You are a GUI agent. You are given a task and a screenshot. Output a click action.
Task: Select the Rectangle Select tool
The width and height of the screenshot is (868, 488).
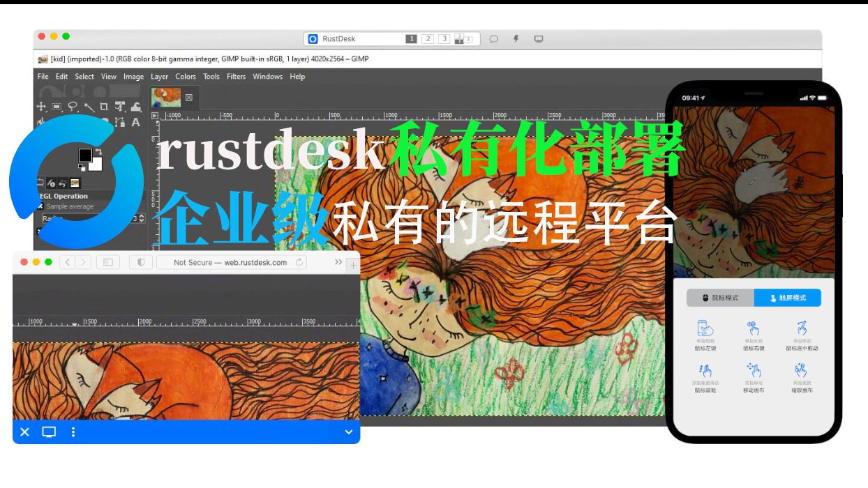tap(57, 107)
